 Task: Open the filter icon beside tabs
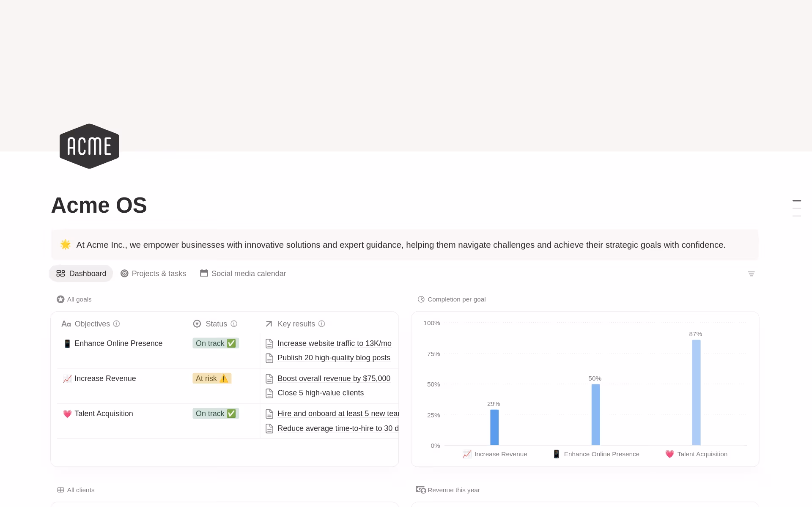[x=751, y=274]
